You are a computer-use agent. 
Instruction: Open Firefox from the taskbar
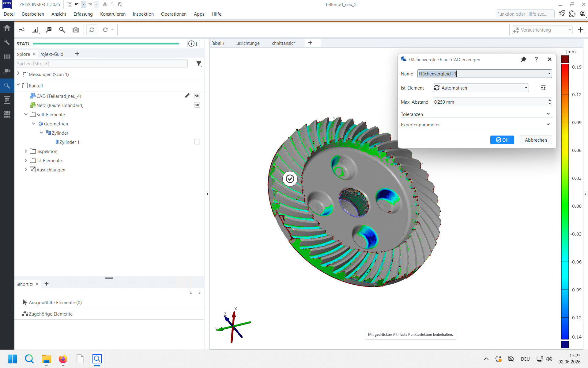click(63, 359)
